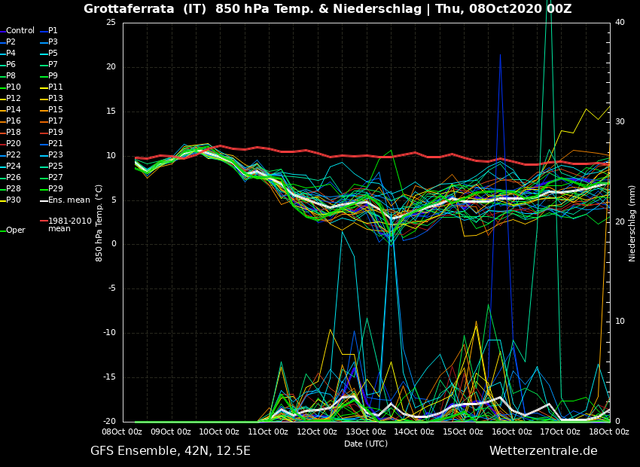640x467 pixels.
Task: Select legend entry 'P25'
Action: click(x=51, y=166)
